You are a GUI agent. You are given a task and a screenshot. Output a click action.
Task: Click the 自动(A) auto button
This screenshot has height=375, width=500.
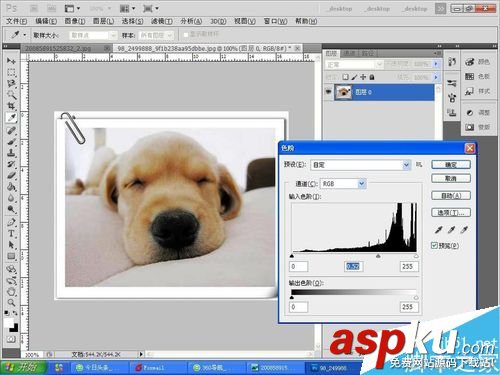coord(451,196)
